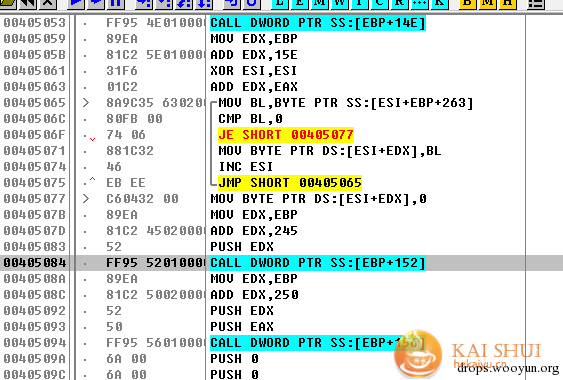The image size is (563, 380).
Task: Click hex bytes 881C32
Action: tap(130, 150)
